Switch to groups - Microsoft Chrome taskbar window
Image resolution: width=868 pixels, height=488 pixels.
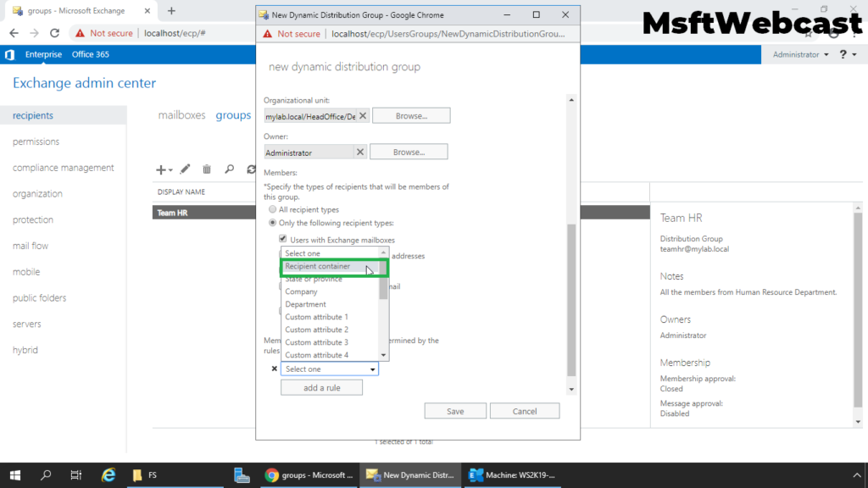coord(309,474)
